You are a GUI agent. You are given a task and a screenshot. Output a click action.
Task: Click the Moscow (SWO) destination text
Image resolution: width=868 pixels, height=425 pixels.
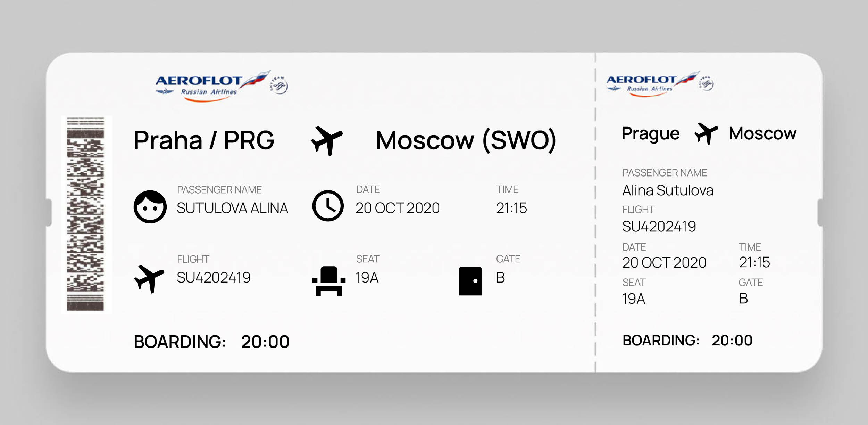[x=466, y=140]
